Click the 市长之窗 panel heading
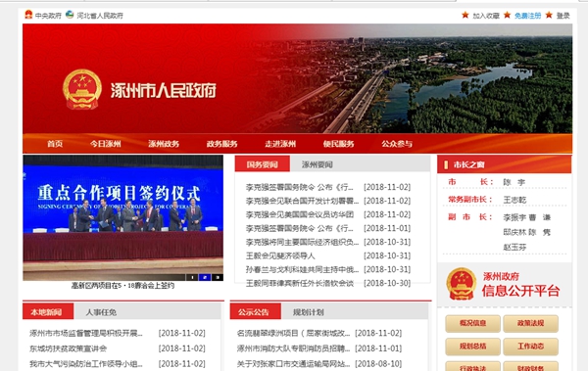This screenshot has height=371, width=588. coord(469,164)
